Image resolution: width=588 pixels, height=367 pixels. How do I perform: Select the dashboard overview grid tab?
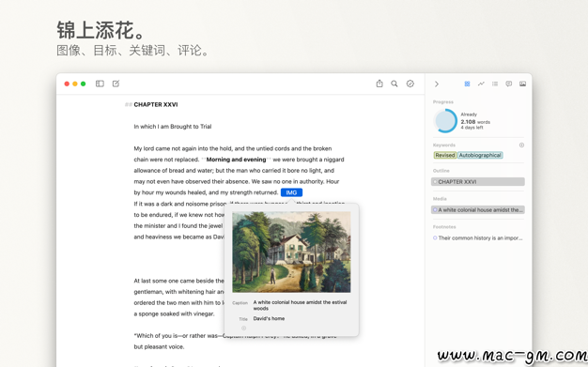(467, 84)
